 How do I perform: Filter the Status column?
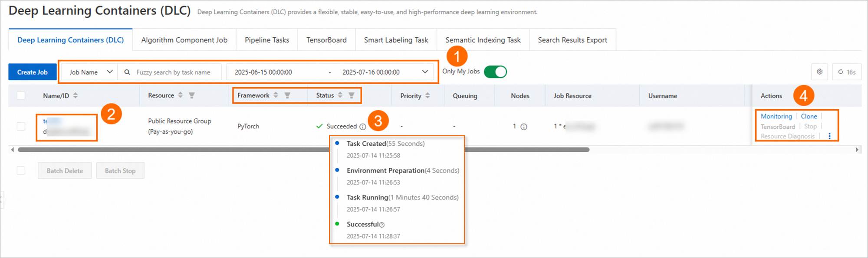352,95
